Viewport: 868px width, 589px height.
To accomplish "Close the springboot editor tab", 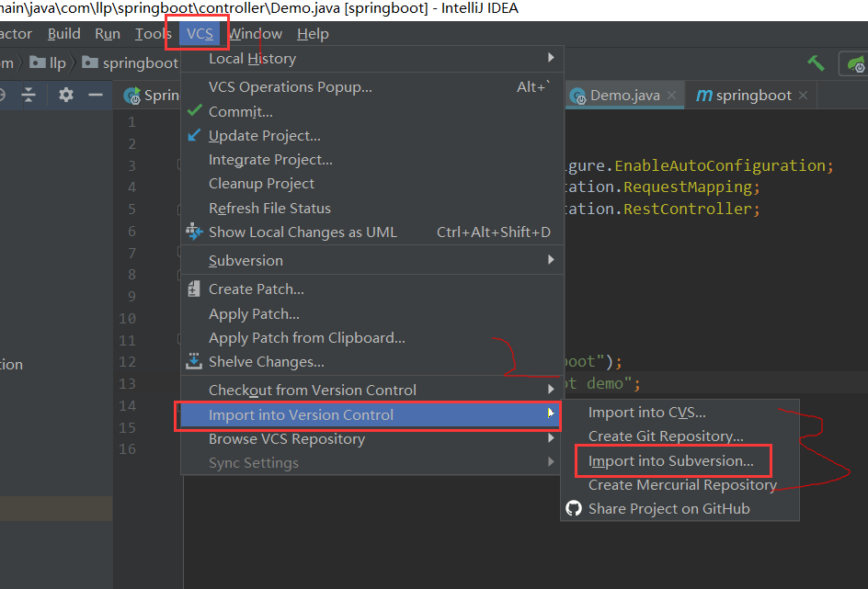I will click(803, 96).
